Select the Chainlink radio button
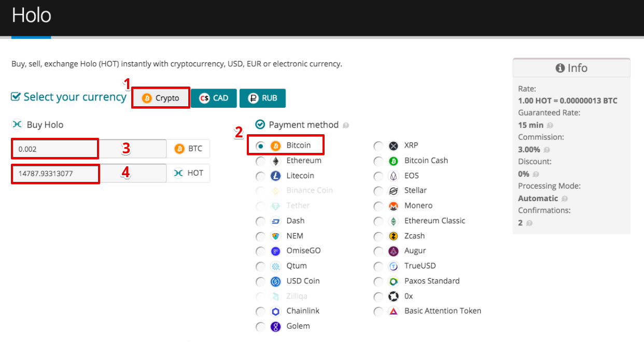644x342 pixels. click(x=261, y=311)
